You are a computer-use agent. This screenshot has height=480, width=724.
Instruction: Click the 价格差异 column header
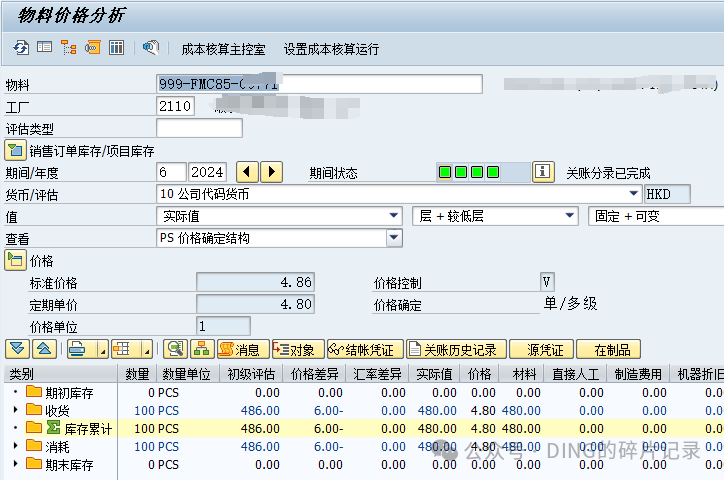(314, 374)
